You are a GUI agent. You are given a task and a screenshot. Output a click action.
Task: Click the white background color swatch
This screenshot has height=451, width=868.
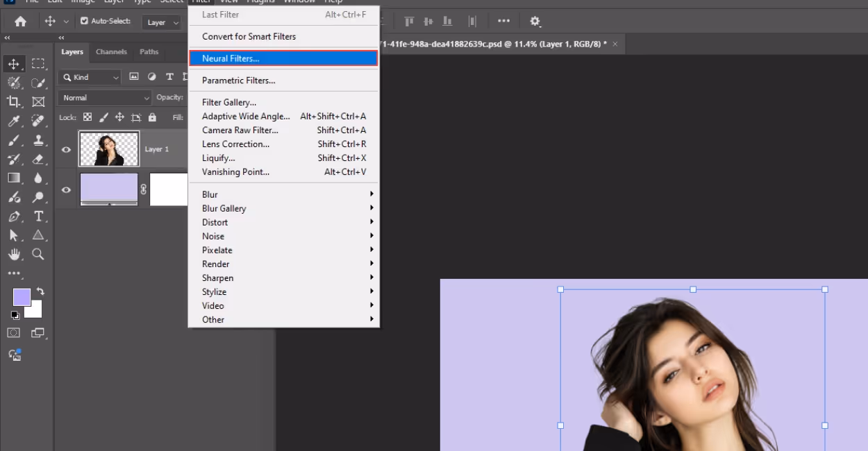click(x=36, y=312)
